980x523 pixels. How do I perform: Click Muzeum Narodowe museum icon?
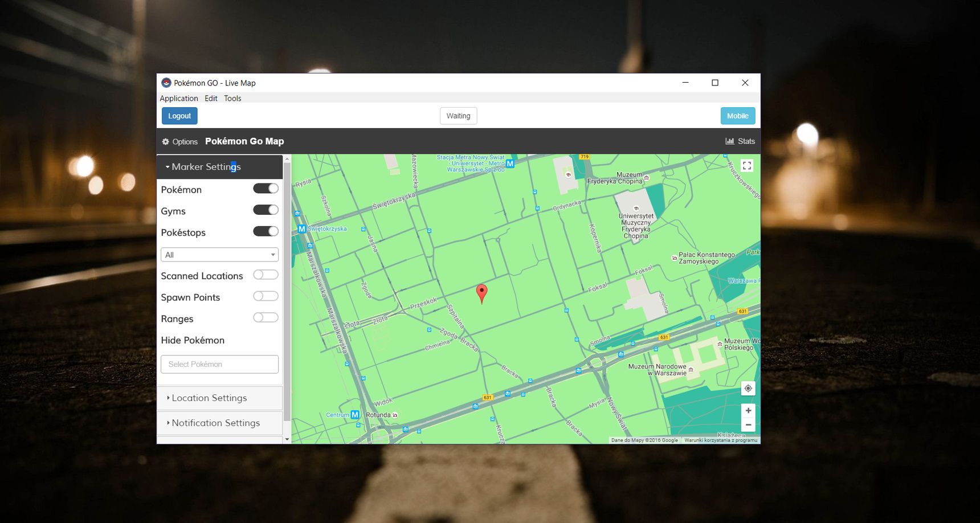(x=691, y=370)
